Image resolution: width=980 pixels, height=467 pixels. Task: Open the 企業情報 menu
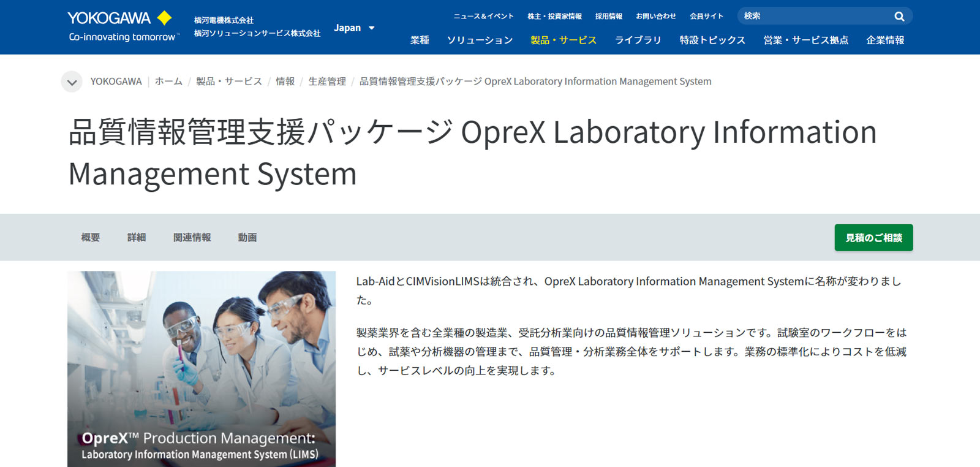tap(885, 40)
